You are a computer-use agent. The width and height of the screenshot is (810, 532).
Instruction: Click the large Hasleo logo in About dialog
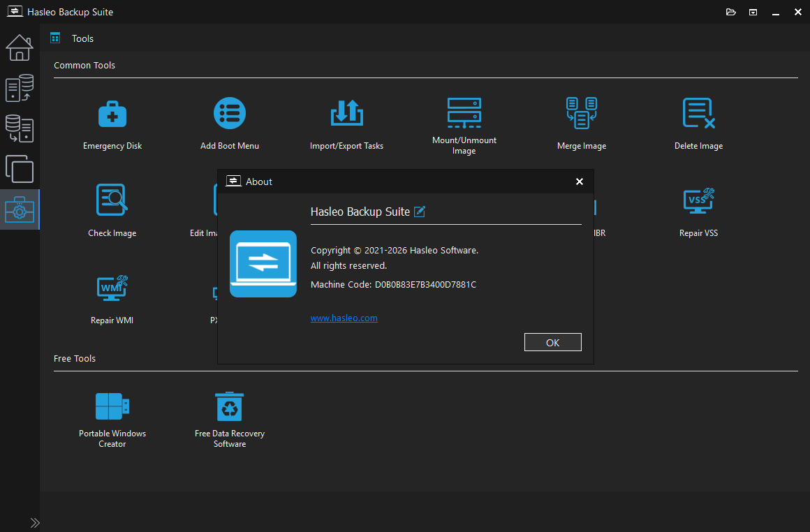(263, 264)
